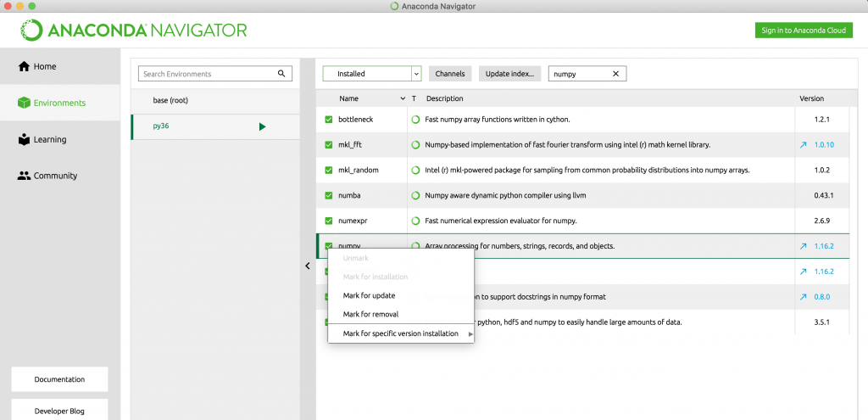Click the numpy package type circle icon

415,245
